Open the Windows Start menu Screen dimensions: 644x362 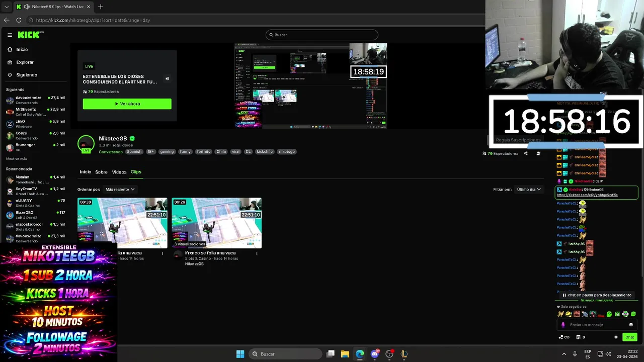(240, 354)
